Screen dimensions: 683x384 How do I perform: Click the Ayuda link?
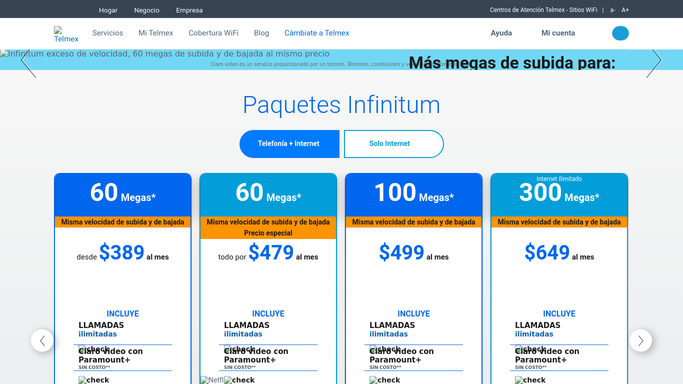(x=501, y=33)
